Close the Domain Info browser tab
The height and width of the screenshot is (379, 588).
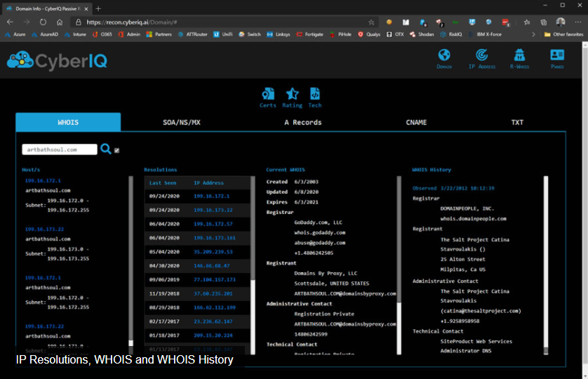pyautogui.click(x=86, y=8)
